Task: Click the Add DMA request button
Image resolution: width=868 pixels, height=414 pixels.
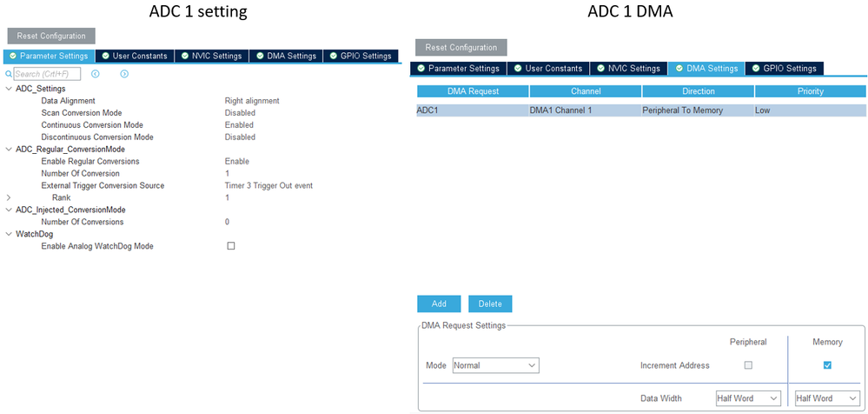Action: pyautogui.click(x=439, y=304)
